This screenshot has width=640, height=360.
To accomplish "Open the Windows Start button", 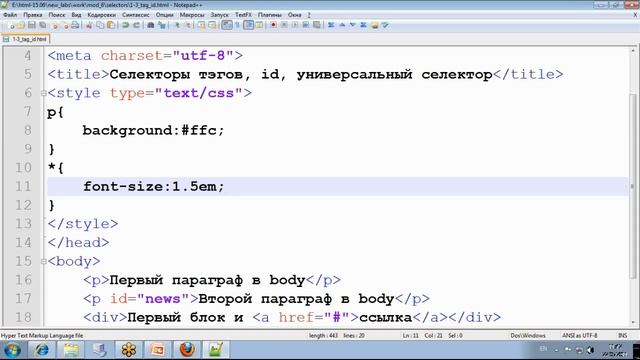I will click(12, 350).
